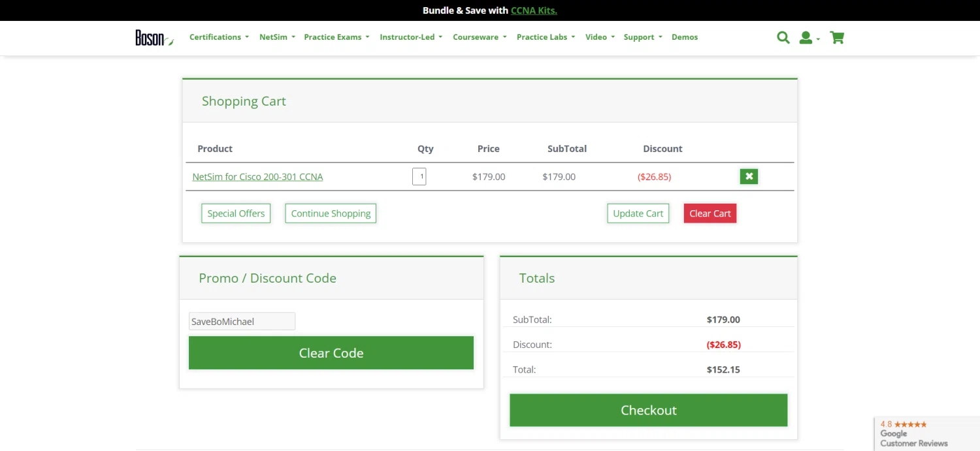Click the shopping cart icon
This screenshot has height=451, width=980.
pyautogui.click(x=837, y=38)
